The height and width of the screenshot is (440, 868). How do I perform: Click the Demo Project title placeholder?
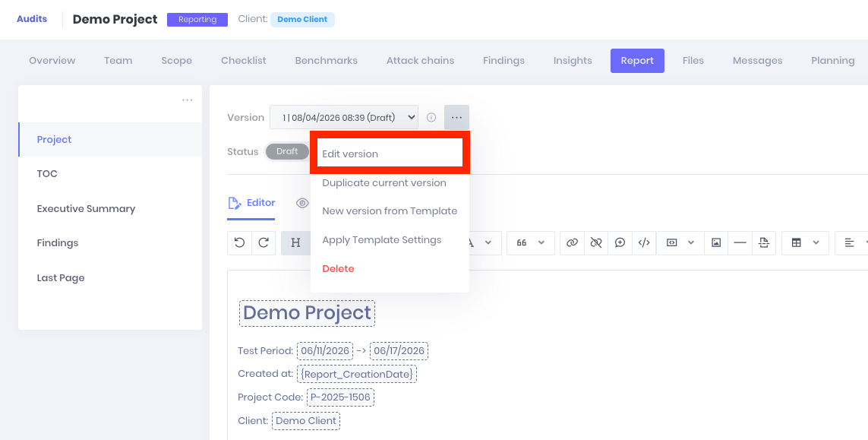coord(308,313)
